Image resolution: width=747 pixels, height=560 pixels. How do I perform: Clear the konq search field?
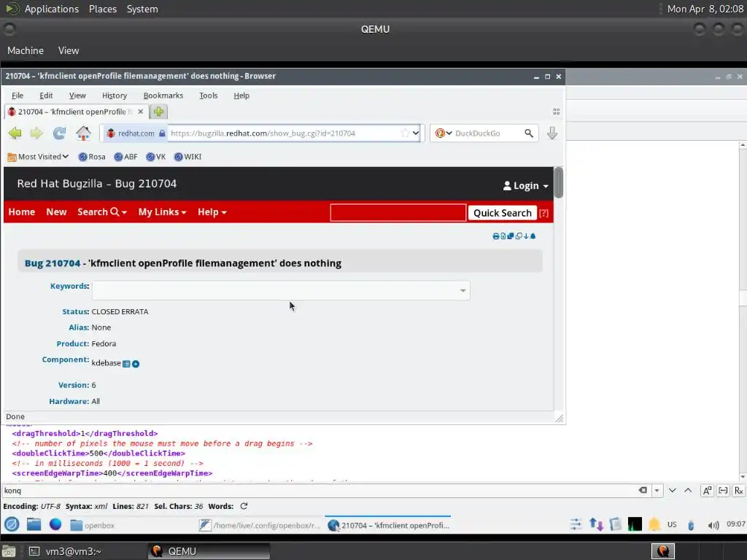click(x=643, y=490)
